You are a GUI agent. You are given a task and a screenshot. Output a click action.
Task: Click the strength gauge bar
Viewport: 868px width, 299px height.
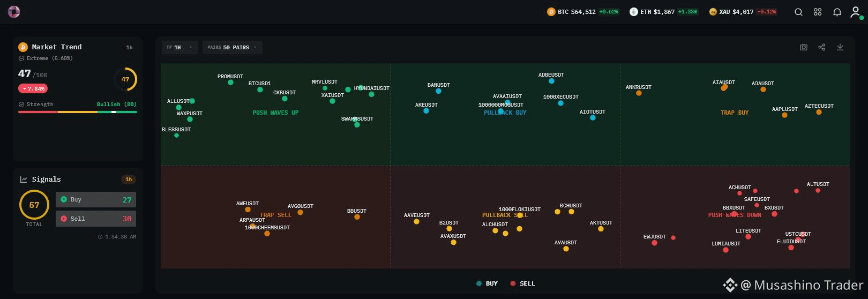point(78,112)
